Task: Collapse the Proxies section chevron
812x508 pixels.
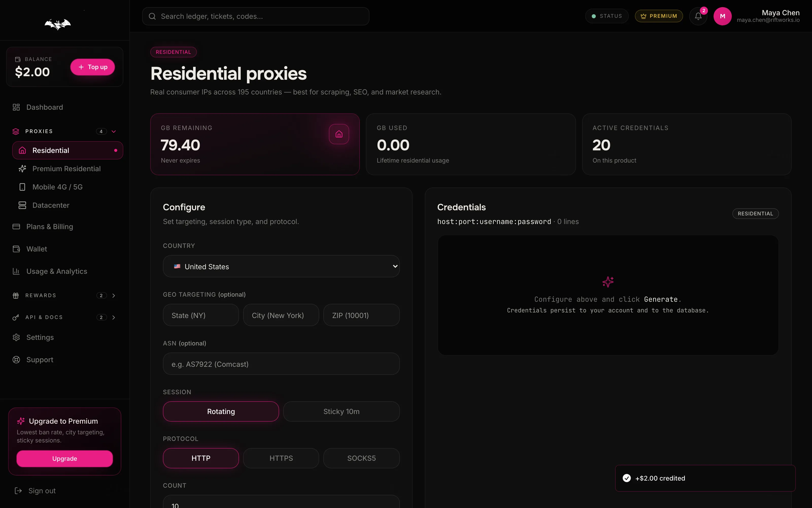Action: point(114,131)
